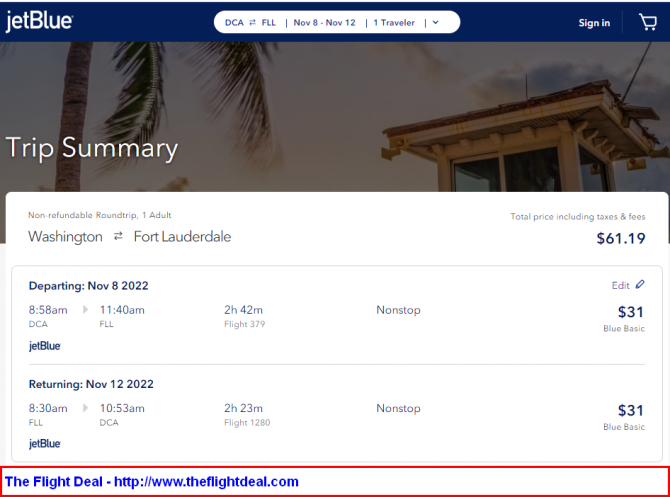The width and height of the screenshot is (670, 497).
Task: Click 'Flight 379' text
Action: click(244, 324)
